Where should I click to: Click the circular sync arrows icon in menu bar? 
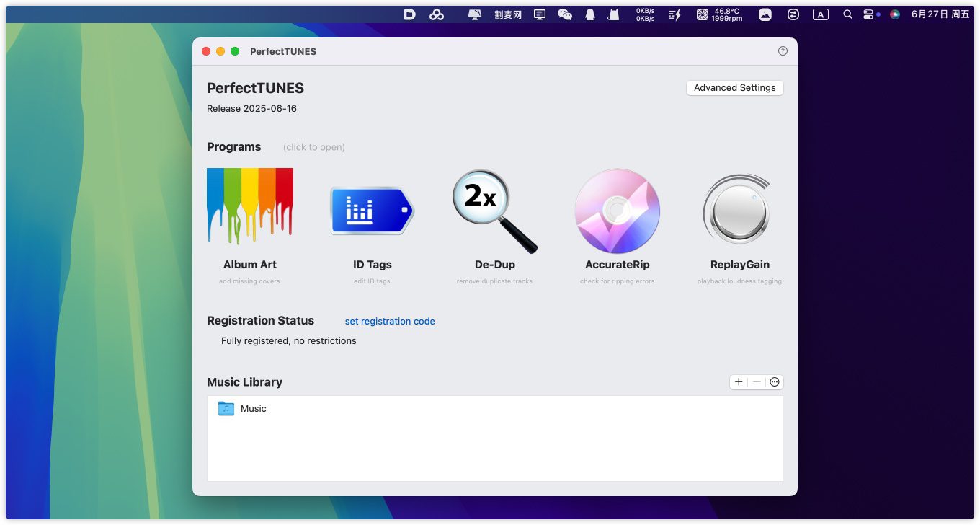pyautogui.click(x=793, y=14)
